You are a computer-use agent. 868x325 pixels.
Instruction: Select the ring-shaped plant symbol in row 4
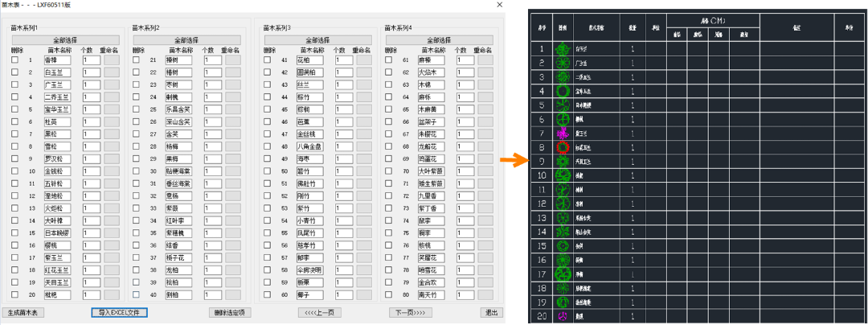click(563, 91)
